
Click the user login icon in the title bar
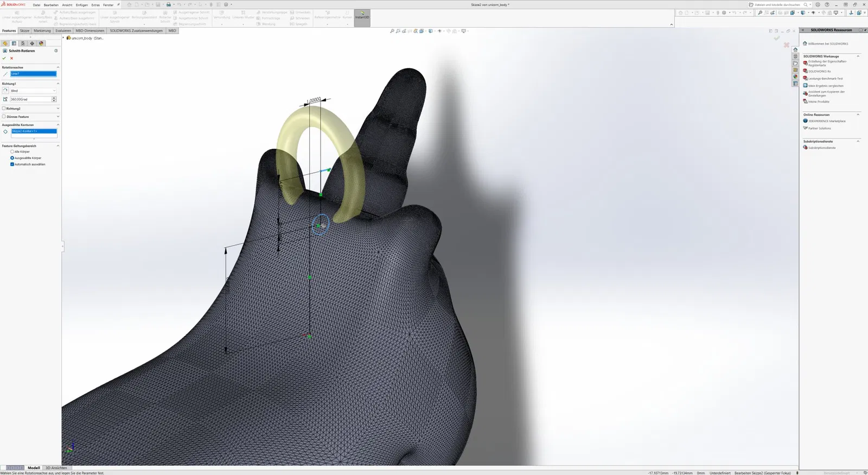point(818,4)
